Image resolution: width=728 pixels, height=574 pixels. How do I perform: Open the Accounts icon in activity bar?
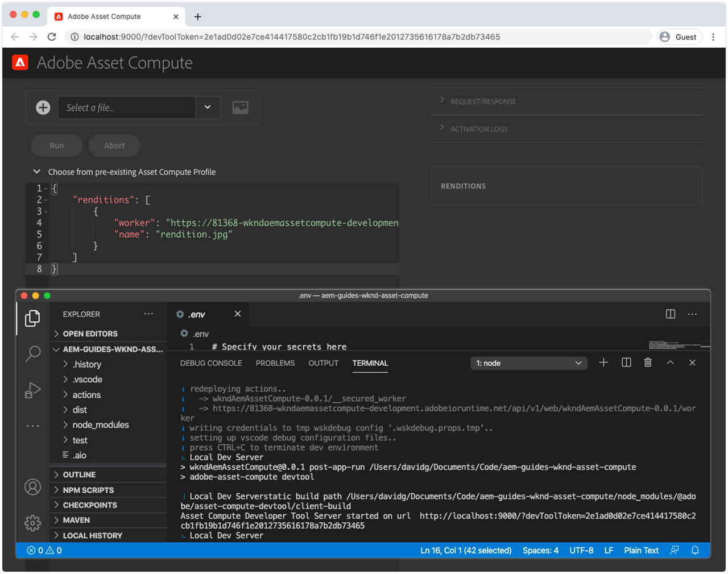(x=32, y=487)
